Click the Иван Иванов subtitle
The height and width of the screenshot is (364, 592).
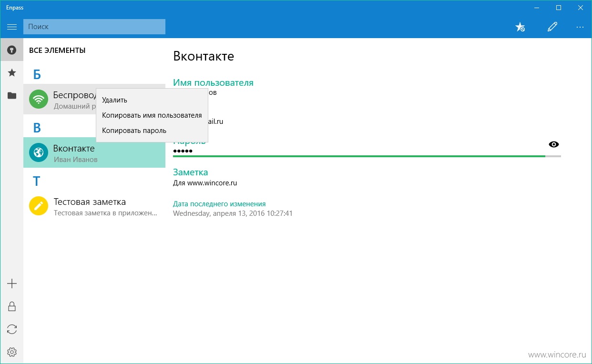tap(75, 160)
